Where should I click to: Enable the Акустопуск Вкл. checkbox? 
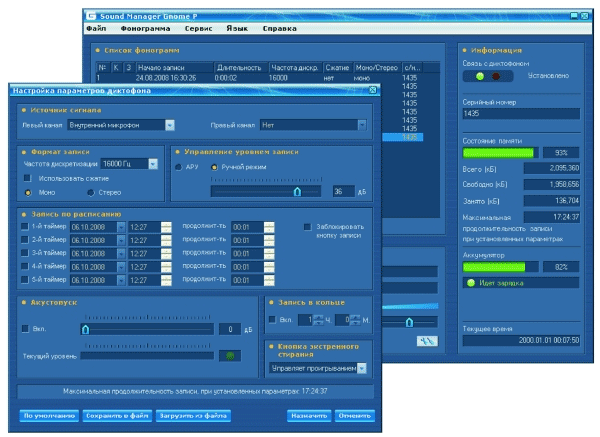[25, 329]
